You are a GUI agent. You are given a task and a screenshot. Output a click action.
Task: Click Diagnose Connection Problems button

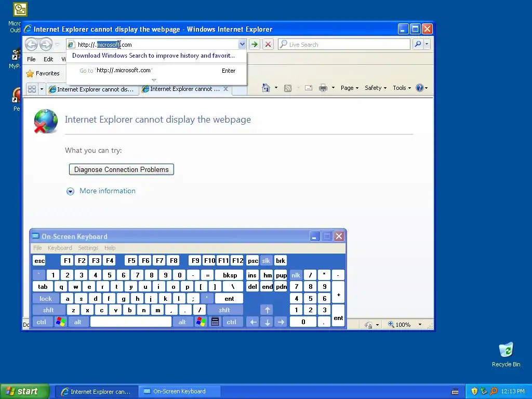click(122, 169)
